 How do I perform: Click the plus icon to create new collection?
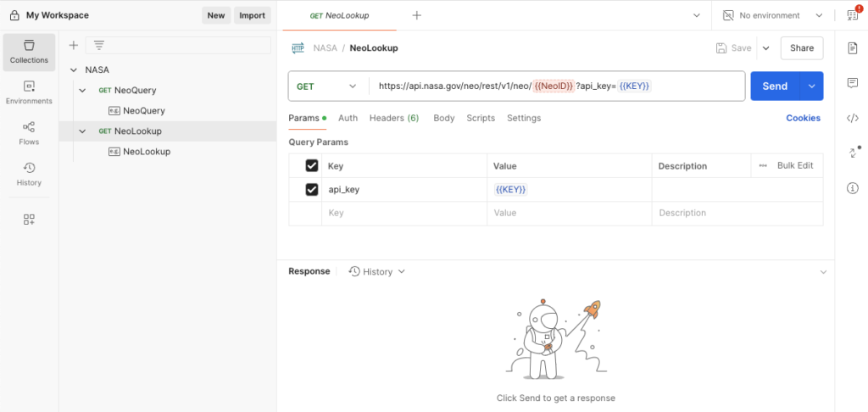[x=73, y=45]
